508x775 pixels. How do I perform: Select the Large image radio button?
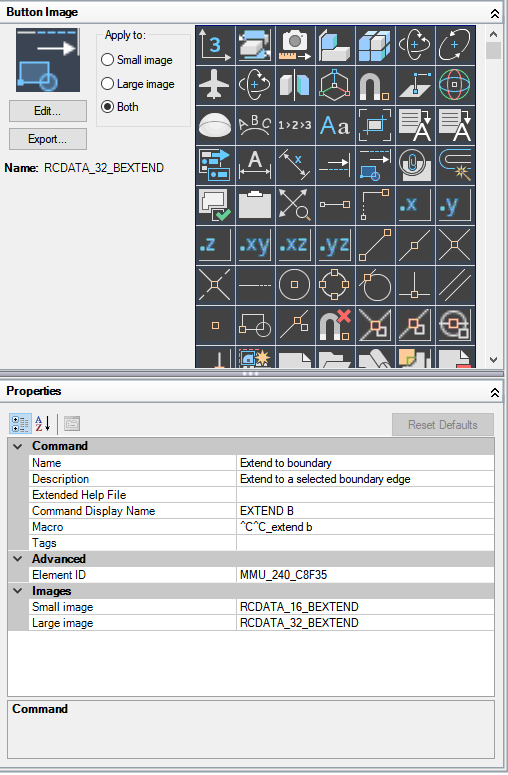[107, 84]
